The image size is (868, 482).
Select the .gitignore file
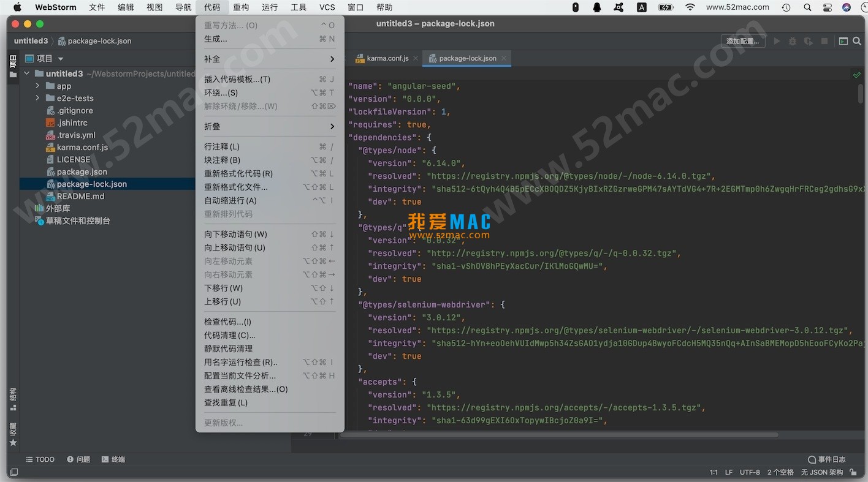[x=75, y=110]
